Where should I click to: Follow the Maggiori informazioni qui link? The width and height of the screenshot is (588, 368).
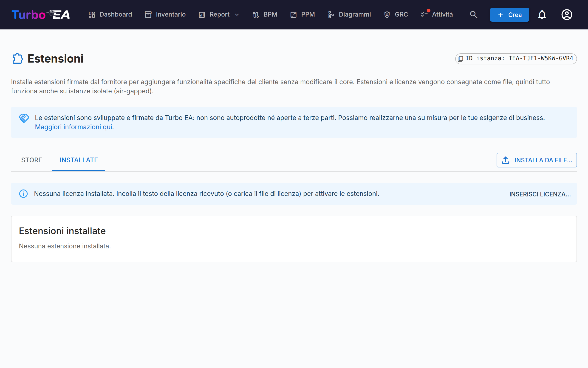point(74,127)
